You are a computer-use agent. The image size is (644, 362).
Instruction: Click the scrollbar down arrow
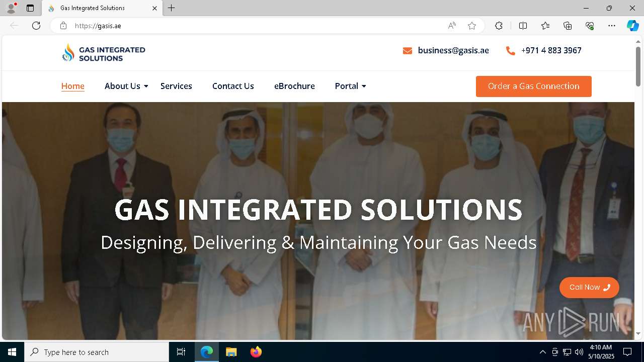pos(638,334)
